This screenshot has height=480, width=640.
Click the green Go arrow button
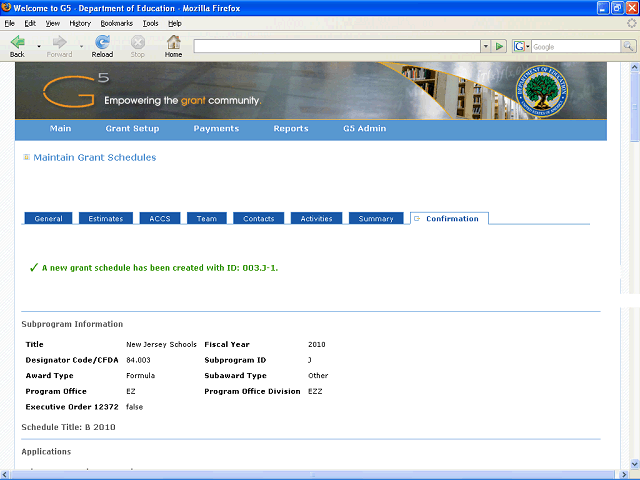pos(499,47)
